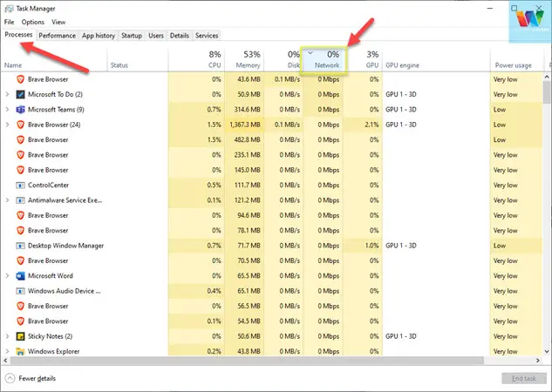Expand the Microsoft Word process group

[x=7, y=275]
